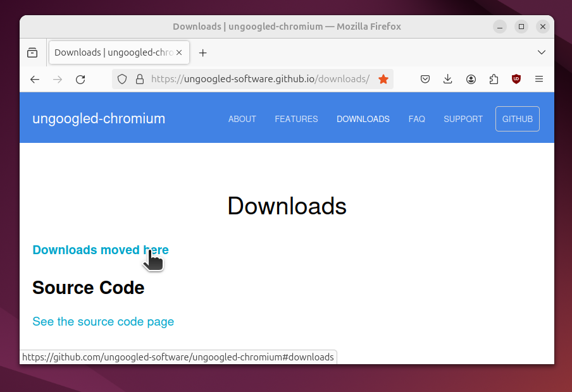Go back to the previous page
This screenshot has height=392, width=572.
point(35,79)
